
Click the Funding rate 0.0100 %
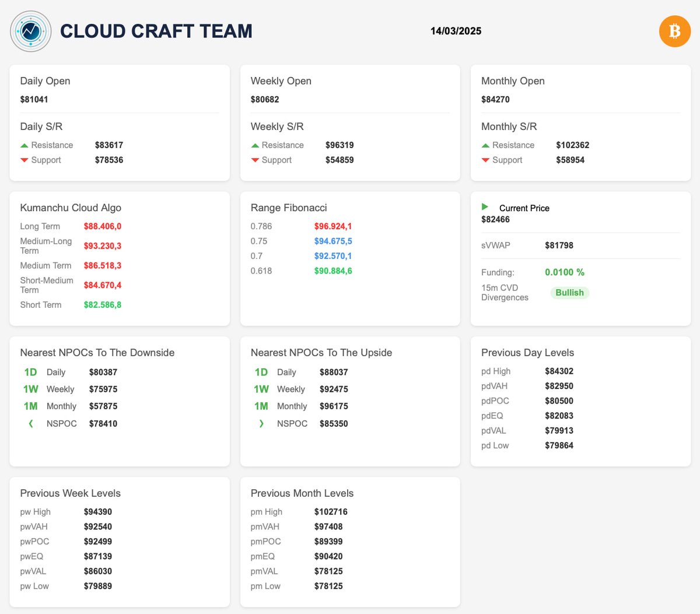click(565, 272)
